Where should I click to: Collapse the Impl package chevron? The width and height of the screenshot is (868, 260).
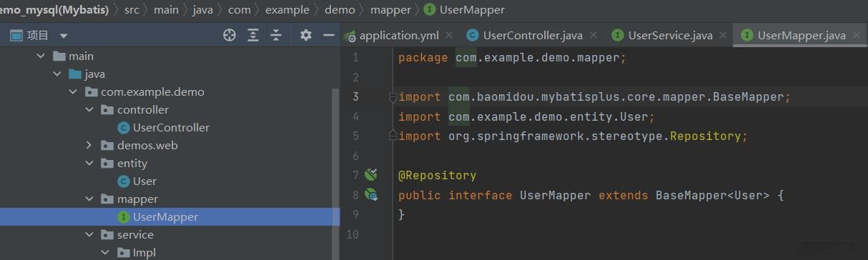tap(105, 253)
